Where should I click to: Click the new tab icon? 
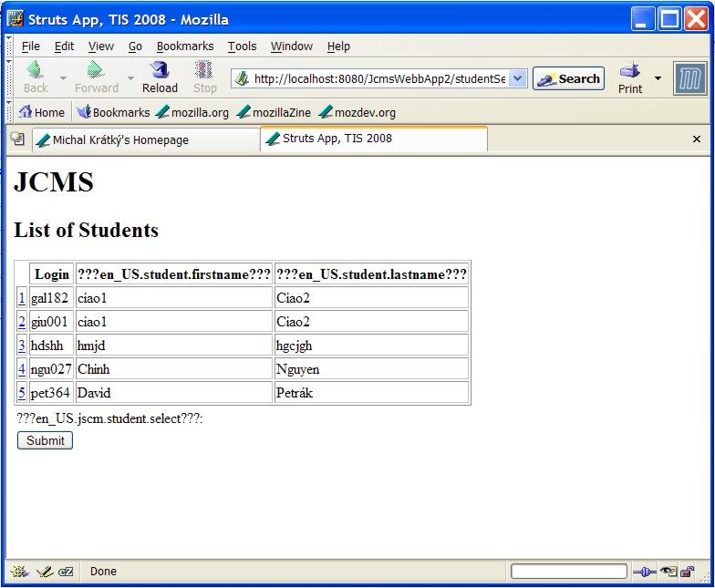tap(18, 139)
